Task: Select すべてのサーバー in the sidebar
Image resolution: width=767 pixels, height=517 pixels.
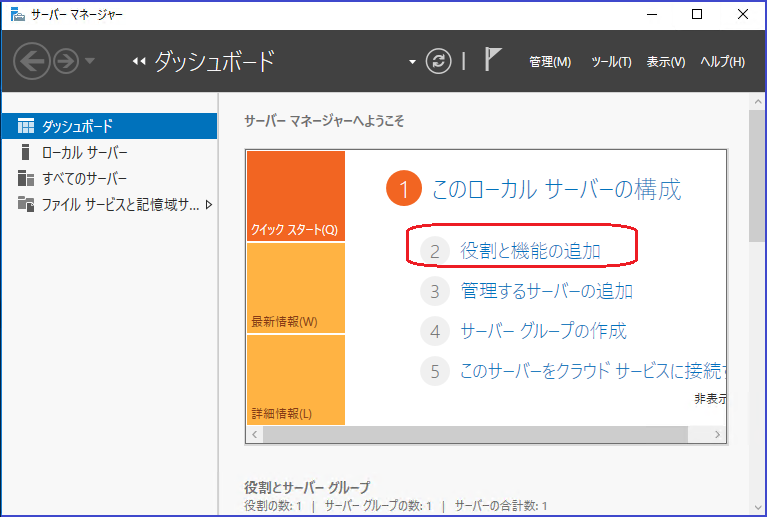Action: [x=110, y=178]
